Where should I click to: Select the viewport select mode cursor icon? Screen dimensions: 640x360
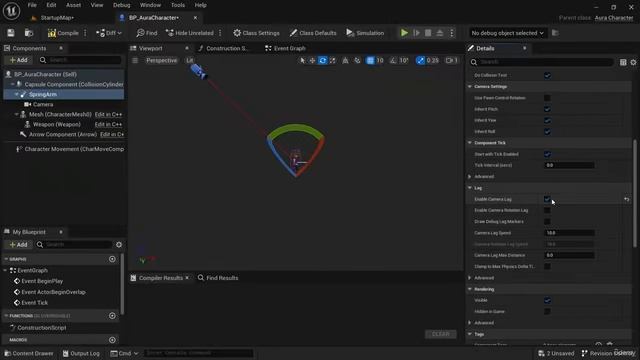[302, 60]
